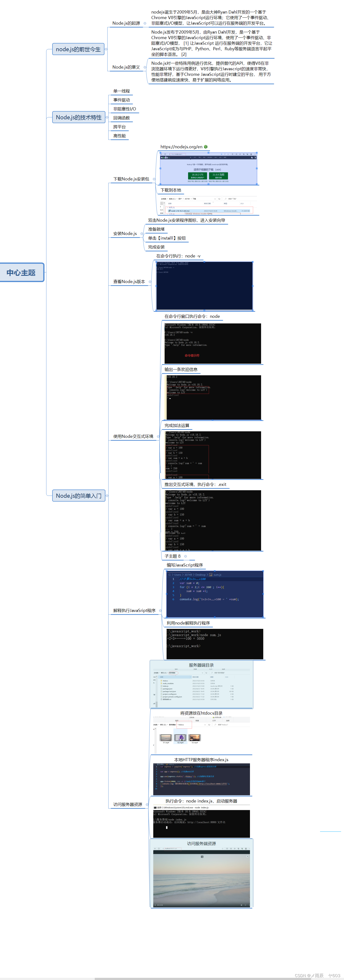Screen dimensions: 344x980
Task: Select the 访问服务端资源 node
Action: tap(201, 844)
